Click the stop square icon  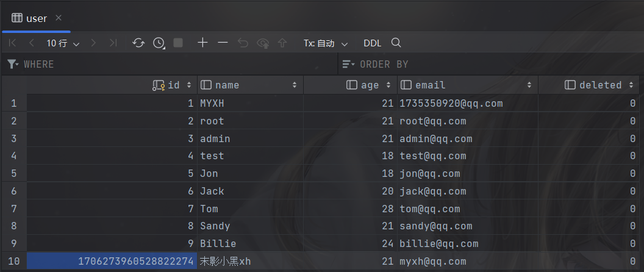pos(178,43)
